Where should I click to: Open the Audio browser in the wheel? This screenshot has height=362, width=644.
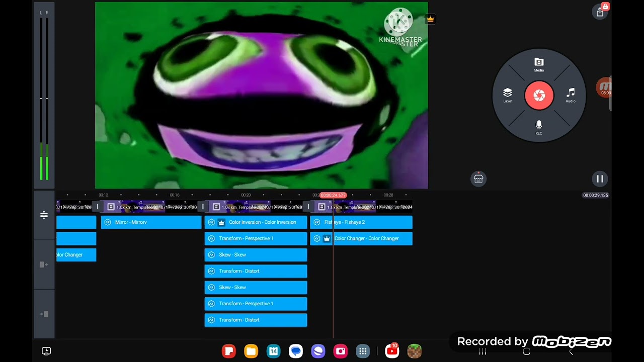point(570,95)
